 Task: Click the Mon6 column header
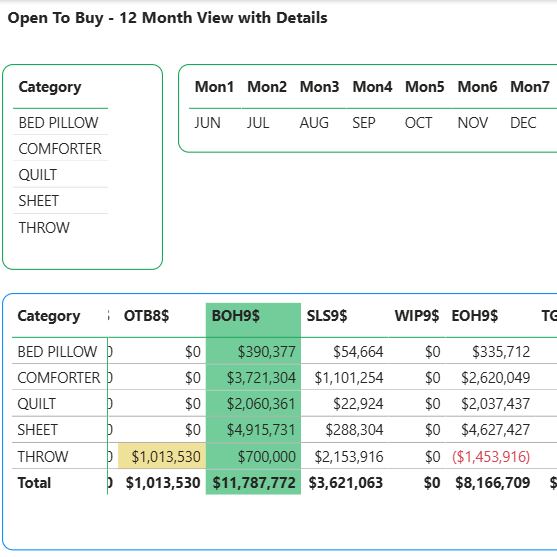tap(477, 87)
